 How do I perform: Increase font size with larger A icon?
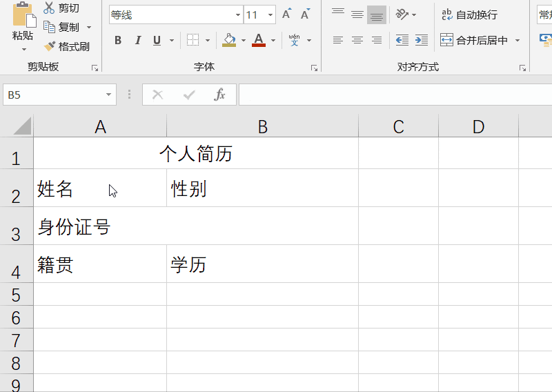(286, 14)
